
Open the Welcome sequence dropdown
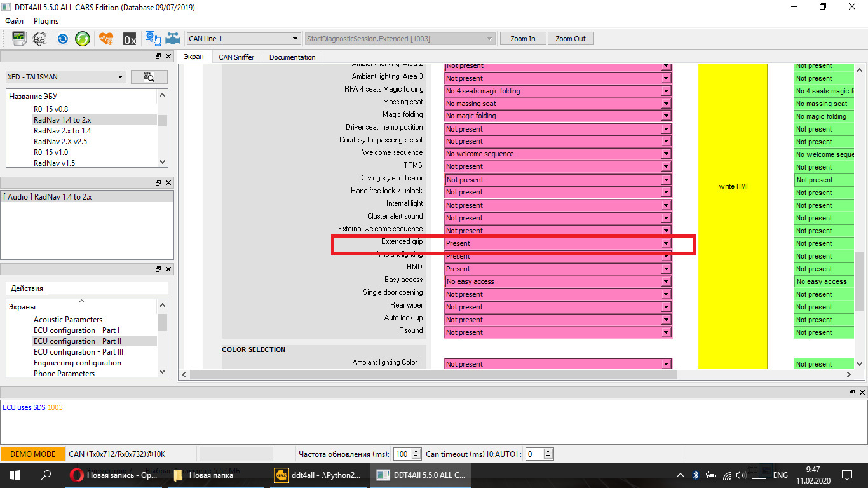coord(558,154)
